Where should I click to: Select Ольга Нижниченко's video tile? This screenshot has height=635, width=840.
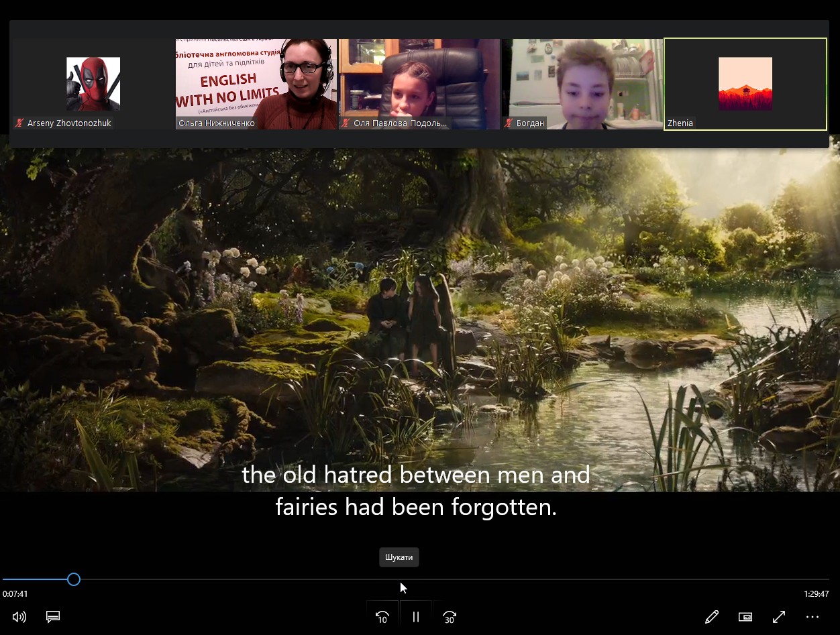(x=256, y=84)
